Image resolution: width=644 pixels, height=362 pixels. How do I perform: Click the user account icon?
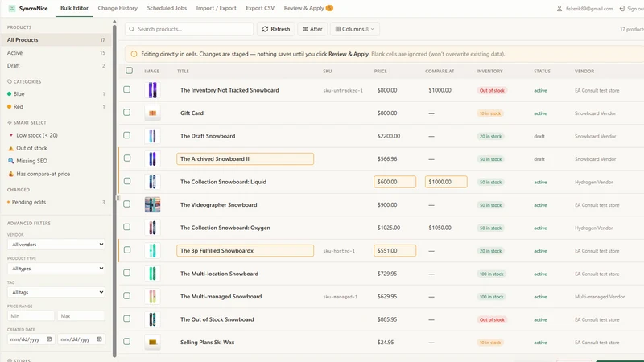click(559, 8)
